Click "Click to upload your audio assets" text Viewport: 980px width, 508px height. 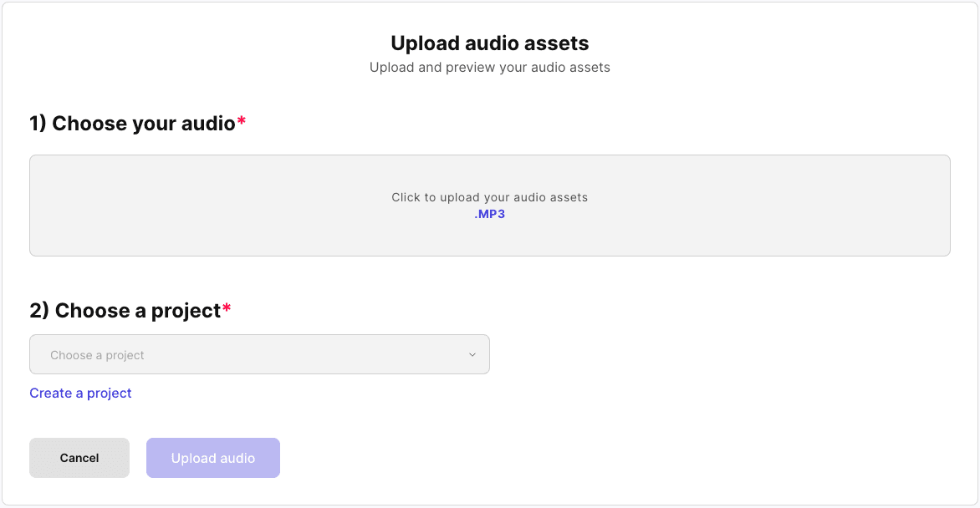(x=489, y=197)
